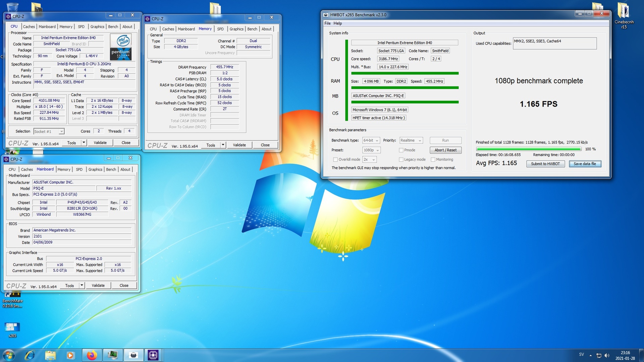Switch to Memory tab in CPU-Z Mainboard window
The height and width of the screenshot is (362, 644).
click(x=64, y=169)
